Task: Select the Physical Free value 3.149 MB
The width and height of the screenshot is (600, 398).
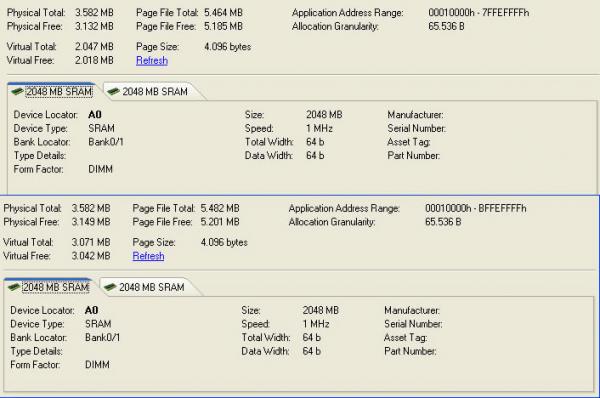Action: tap(91, 222)
